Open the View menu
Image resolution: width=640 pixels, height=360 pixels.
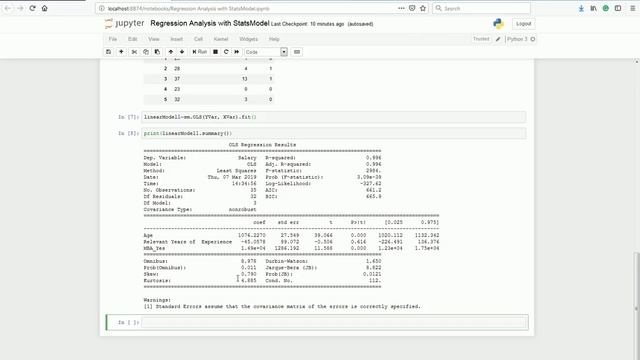[x=154, y=39]
